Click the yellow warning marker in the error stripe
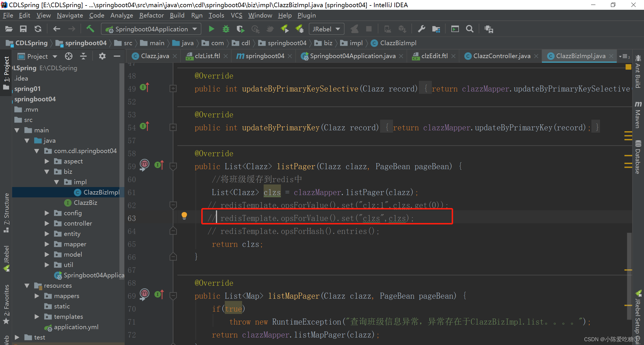Viewport: 644px width, 345px height. [628, 67]
